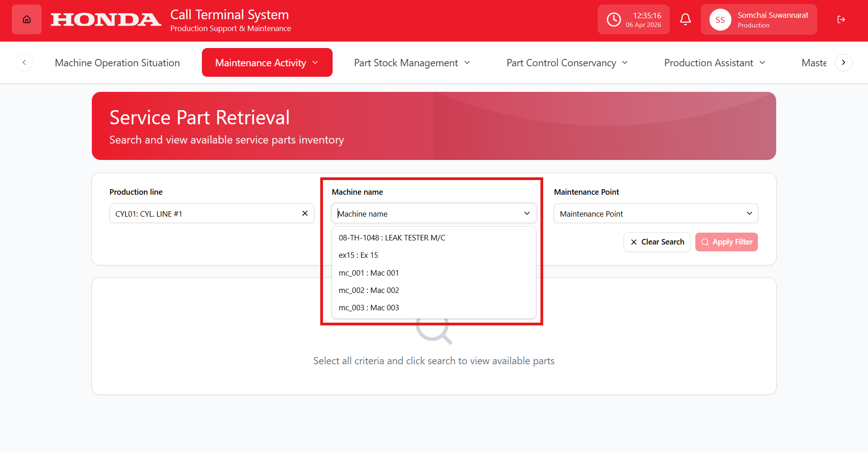Expand the Production Assistant menu

714,63
